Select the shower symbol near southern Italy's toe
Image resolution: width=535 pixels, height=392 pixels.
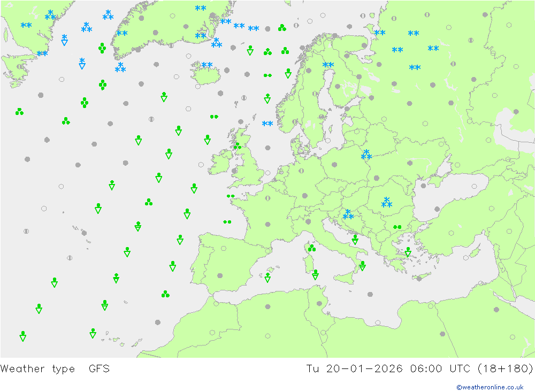[362, 266]
